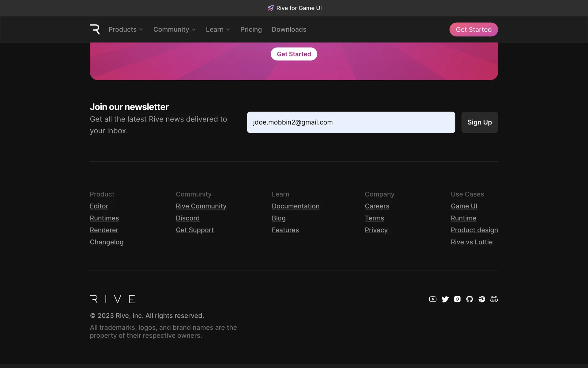The height and width of the screenshot is (368, 588).
Task: Expand the Community dropdown in navbar
Action: (174, 29)
